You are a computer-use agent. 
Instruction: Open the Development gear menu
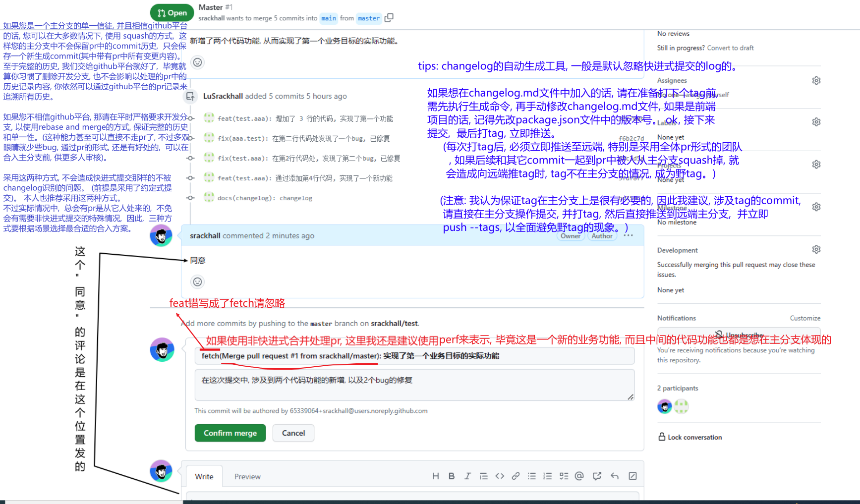816,250
